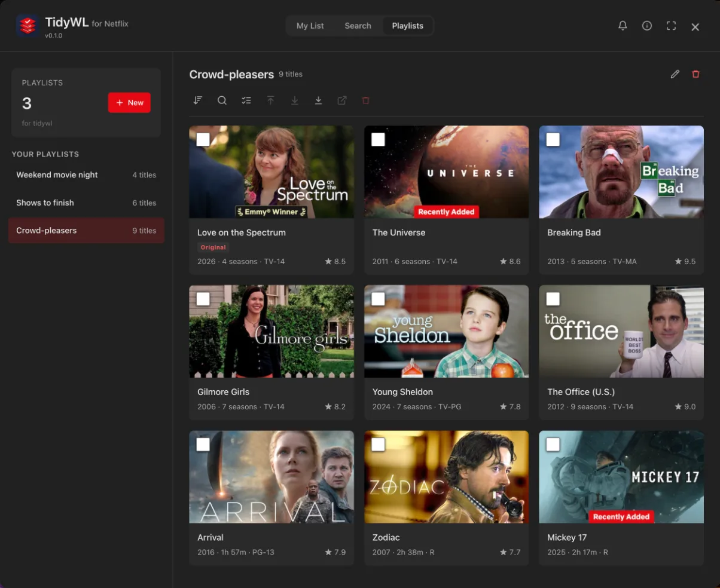
Task: Check the Young Sheldon checkbox
Action: [378, 299]
